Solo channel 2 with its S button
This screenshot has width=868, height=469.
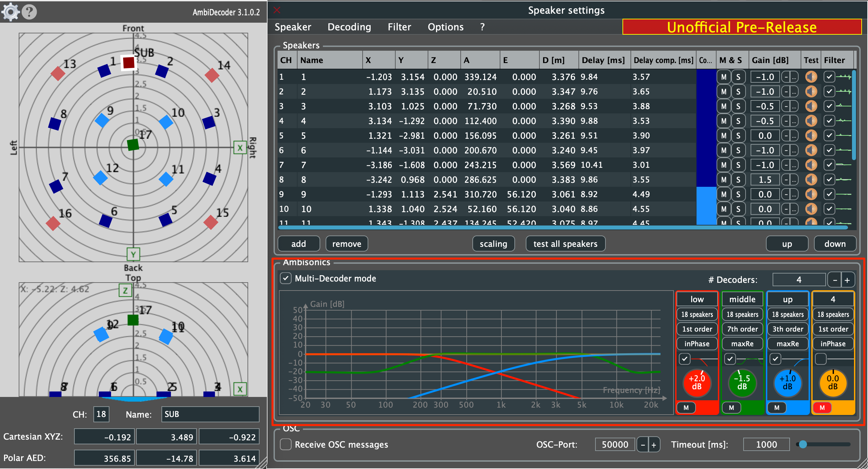click(x=739, y=91)
